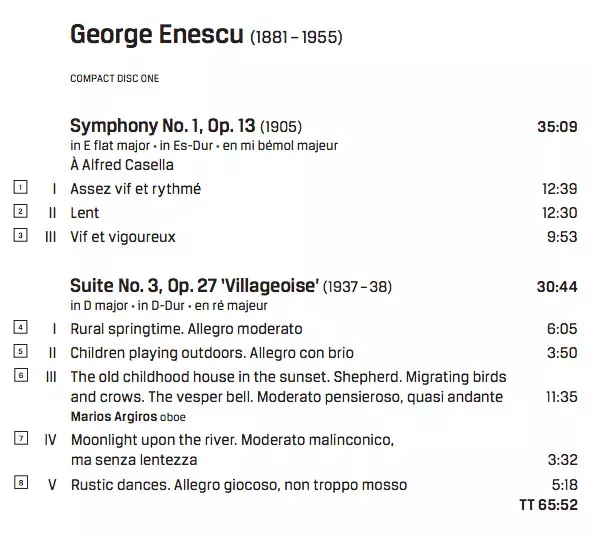Select the 'Assez vif et rythmé' movement
This screenshot has width=595, height=537.
(135, 189)
